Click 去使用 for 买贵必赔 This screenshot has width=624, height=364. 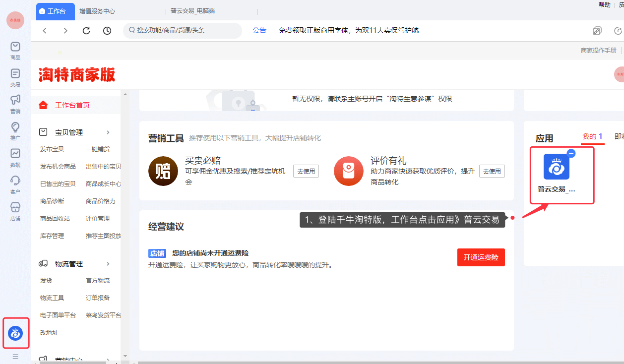point(306,171)
